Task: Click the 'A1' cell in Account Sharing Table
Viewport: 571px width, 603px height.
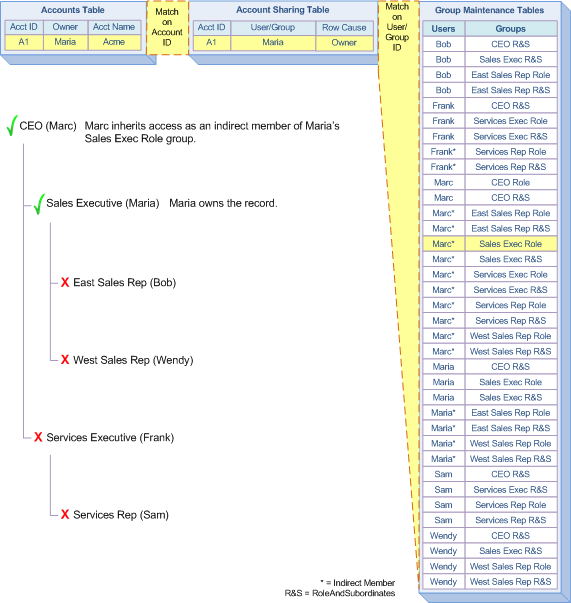Action: pos(211,43)
